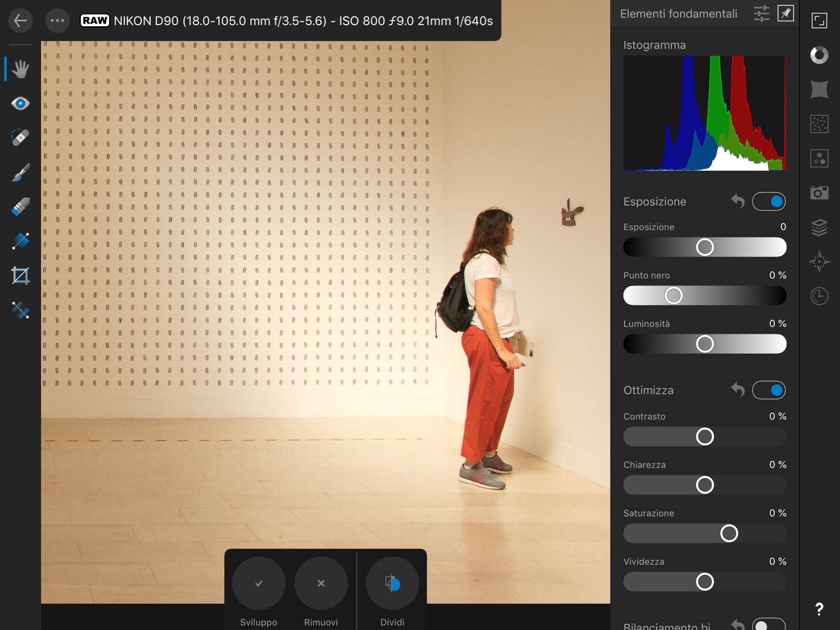Open help with the question mark
Image resolution: width=840 pixels, height=630 pixels.
(820, 609)
